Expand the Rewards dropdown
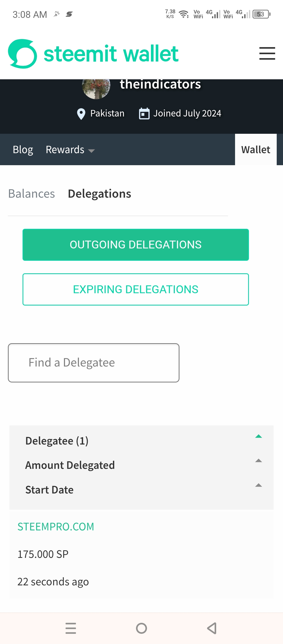This screenshot has height=644, width=283. pyautogui.click(x=70, y=150)
